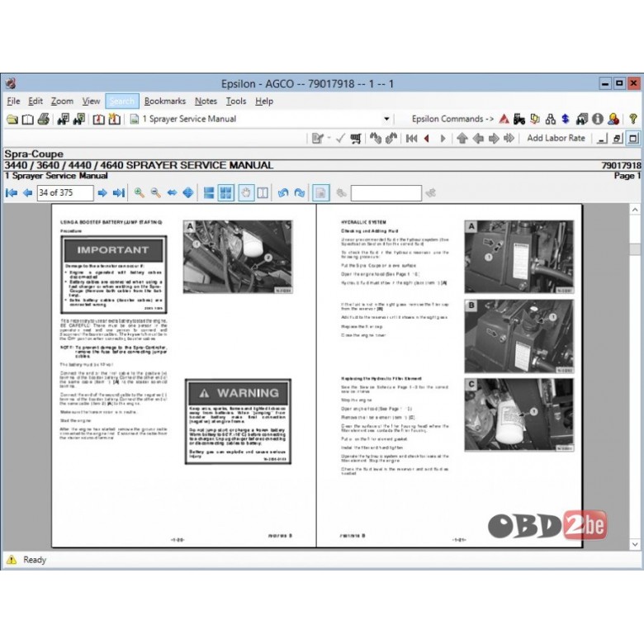Open the document selector dropdown arrow
The image size is (644, 644).
[386, 119]
